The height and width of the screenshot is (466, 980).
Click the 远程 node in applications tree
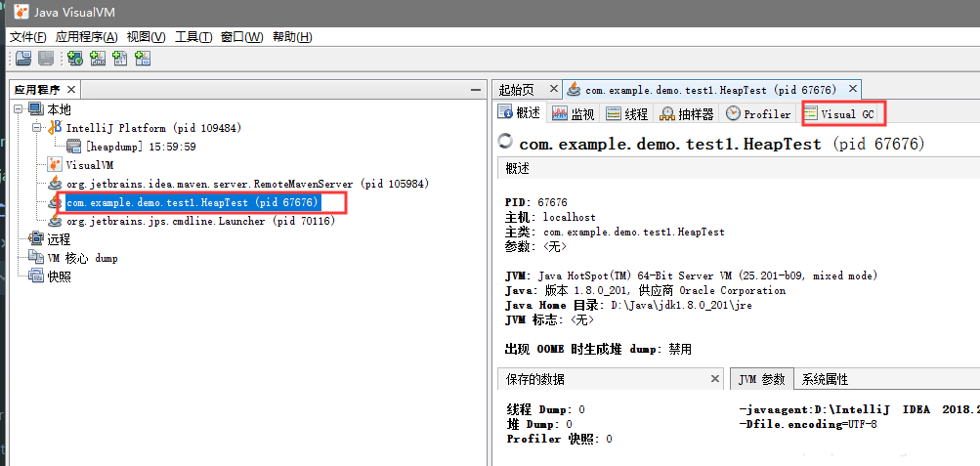pyautogui.click(x=59, y=240)
